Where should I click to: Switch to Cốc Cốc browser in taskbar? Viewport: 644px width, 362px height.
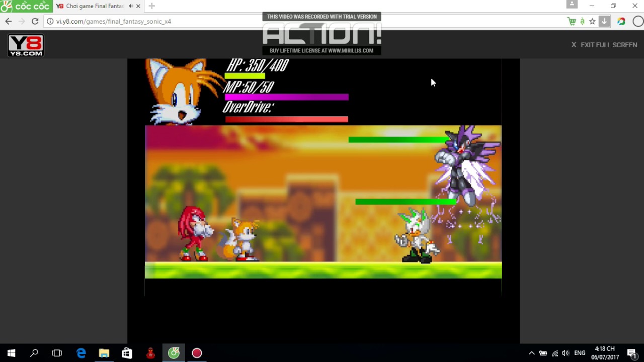(174, 353)
